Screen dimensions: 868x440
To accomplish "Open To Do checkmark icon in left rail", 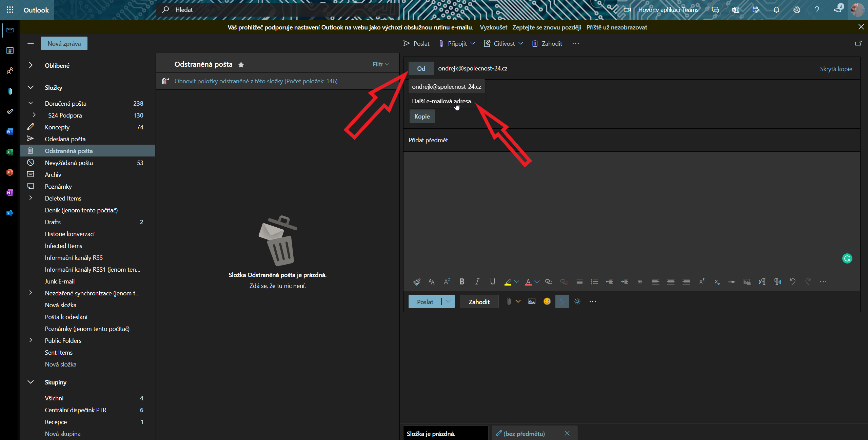I will pyautogui.click(x=10, y=111).
